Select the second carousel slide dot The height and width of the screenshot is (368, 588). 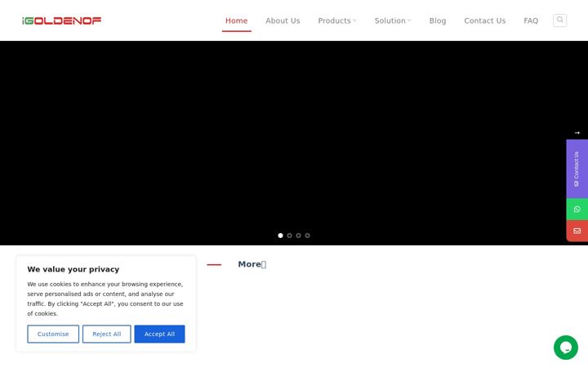(289, 236)
